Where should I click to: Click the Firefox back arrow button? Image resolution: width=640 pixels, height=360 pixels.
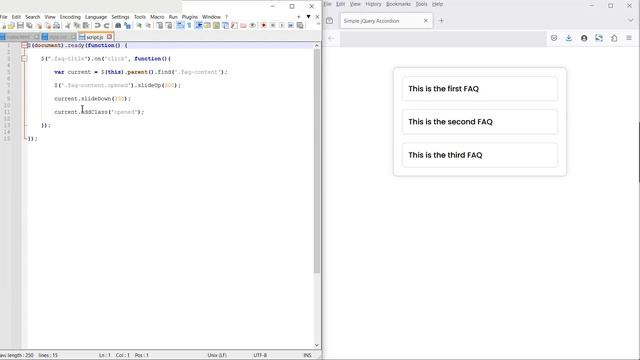pos(331,38)
